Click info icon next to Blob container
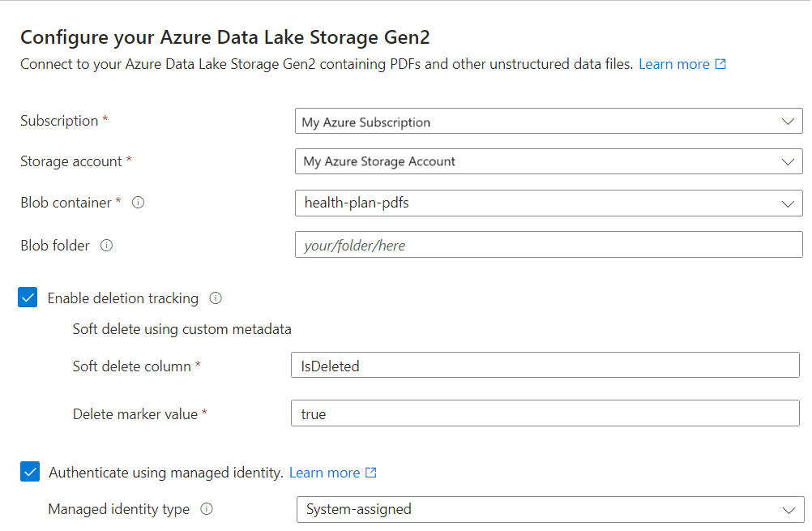 pyautogui.click(x=138, y=203)
